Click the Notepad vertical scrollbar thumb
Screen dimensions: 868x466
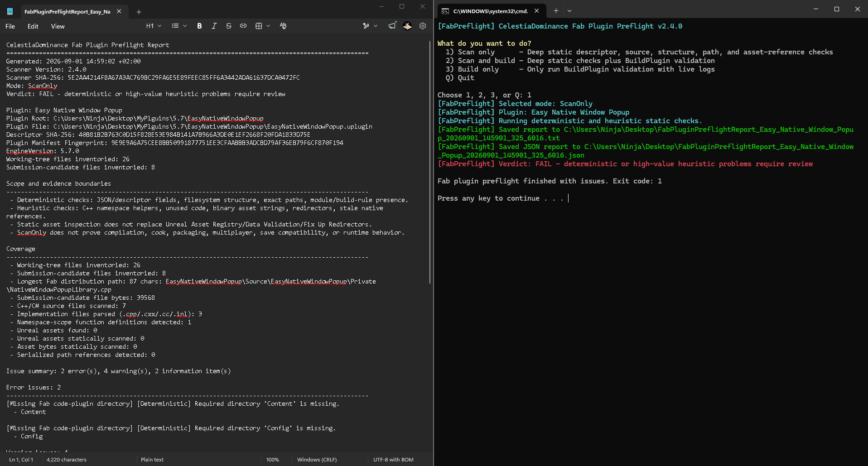coord(429,162)
